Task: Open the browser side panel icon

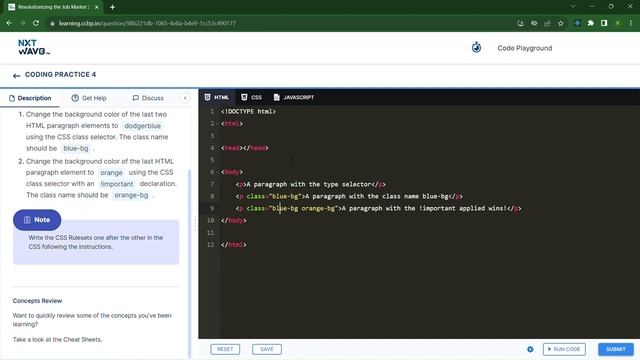Action: [x=604, y=23]
